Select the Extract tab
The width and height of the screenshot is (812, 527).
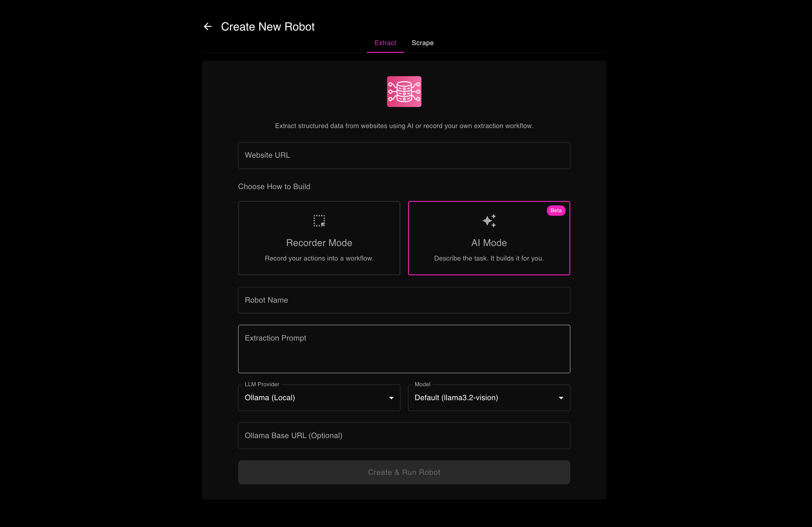pos(385,43)
